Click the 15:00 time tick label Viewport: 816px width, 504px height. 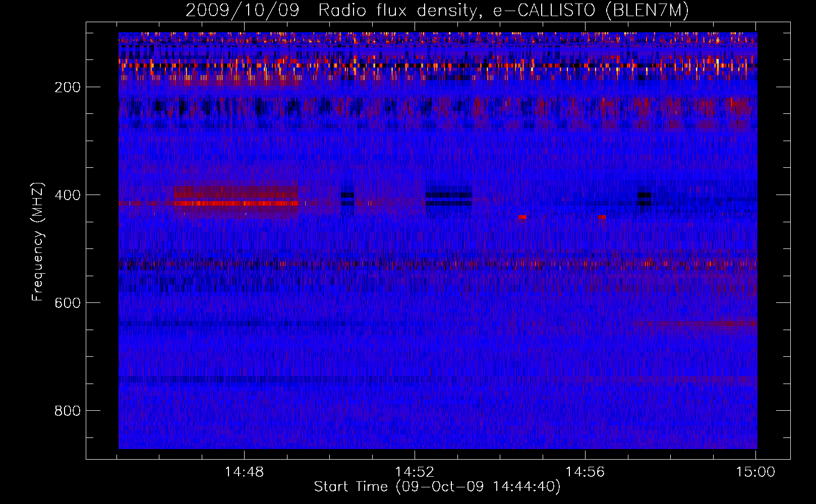tap(755, 472)
